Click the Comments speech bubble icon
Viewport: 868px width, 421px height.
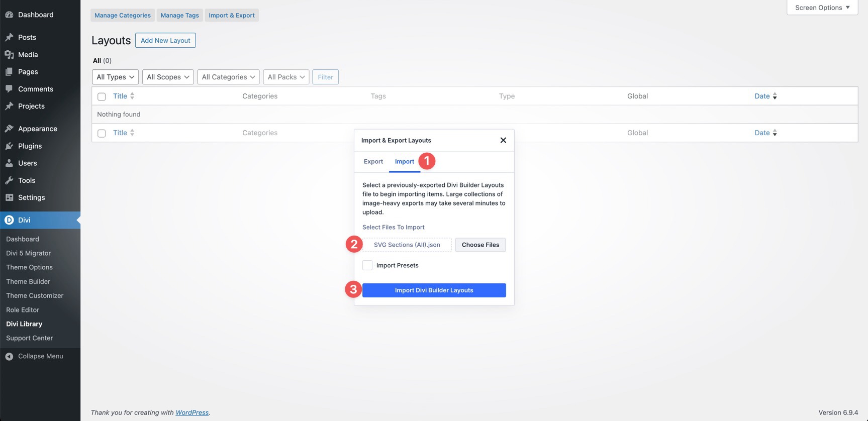pos(9,89)
